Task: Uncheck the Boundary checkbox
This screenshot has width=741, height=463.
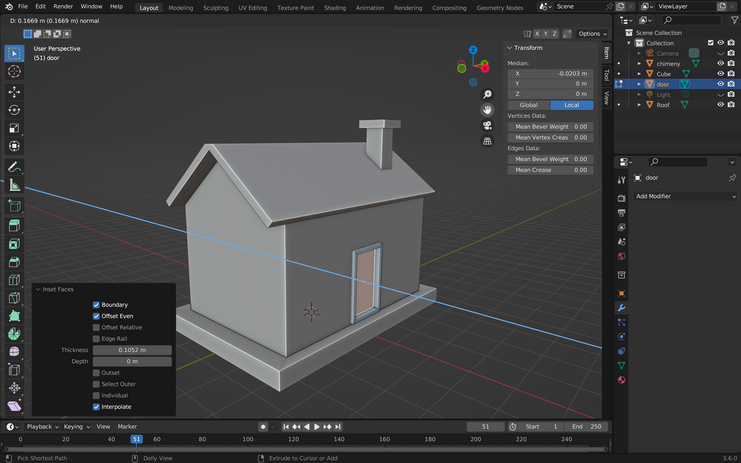Action: click(x=96, y=305)
